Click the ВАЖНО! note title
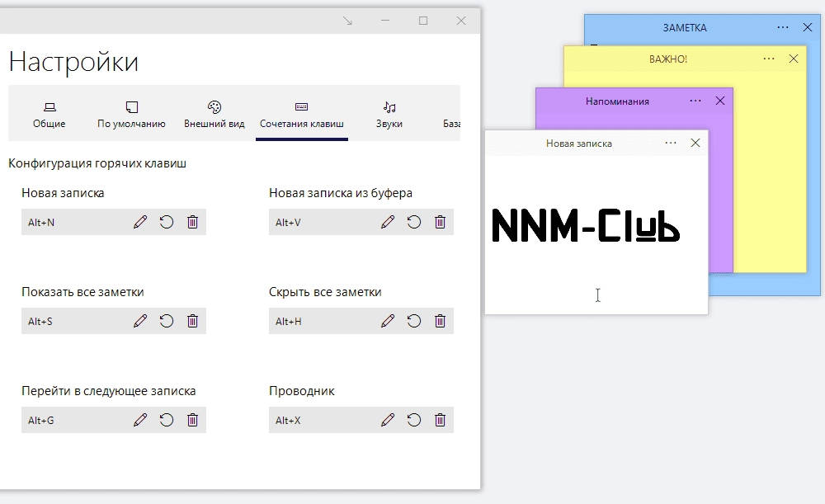 coord(668,59)
